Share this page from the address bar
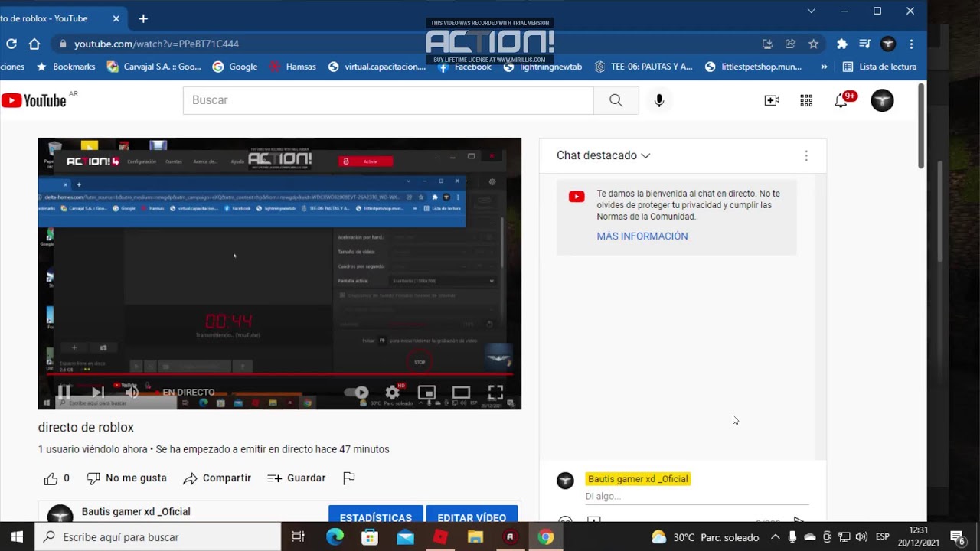The width and height of the screenshot is (980, 551). (790, 44)
